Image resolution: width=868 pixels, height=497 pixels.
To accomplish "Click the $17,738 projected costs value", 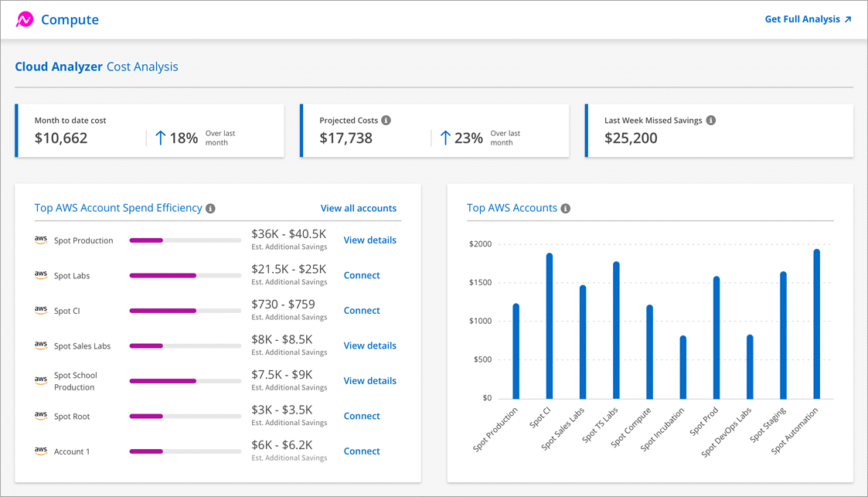I will pos(346,138).
